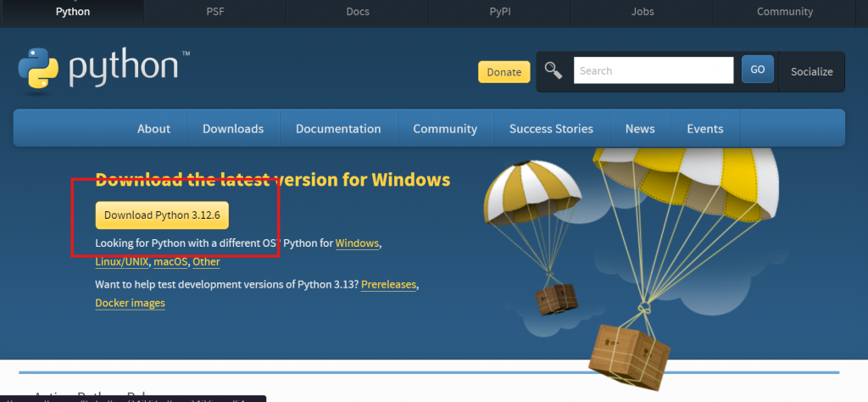Screen dimensions: 868x402
Task: Open the Python top tab
Action: (x=73, y=12)
